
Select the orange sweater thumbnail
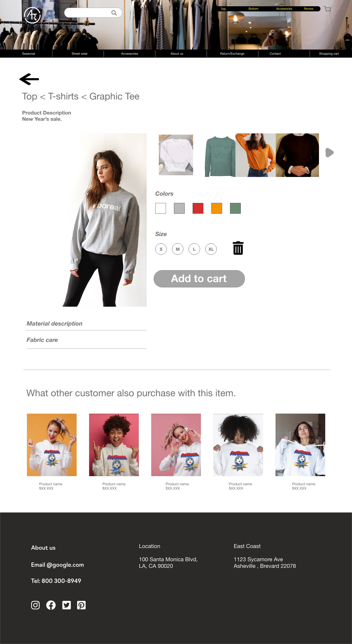(x=255, y=155)
